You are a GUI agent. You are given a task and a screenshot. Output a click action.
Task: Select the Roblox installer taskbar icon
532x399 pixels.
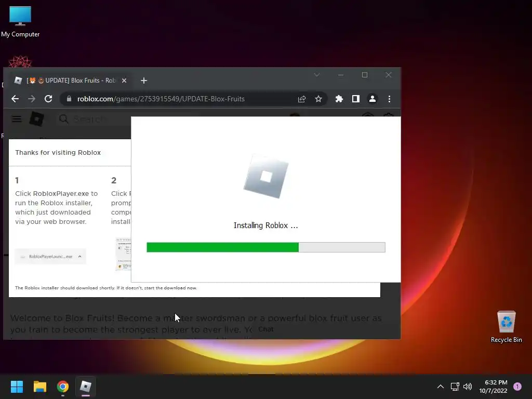(86, 387)
